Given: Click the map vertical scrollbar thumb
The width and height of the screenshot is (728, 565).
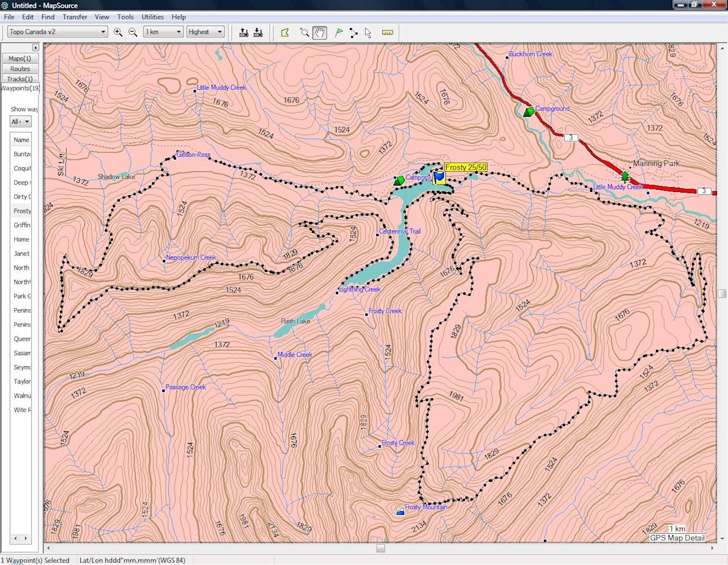Looking at the screenshot, I should pos(722,294).
